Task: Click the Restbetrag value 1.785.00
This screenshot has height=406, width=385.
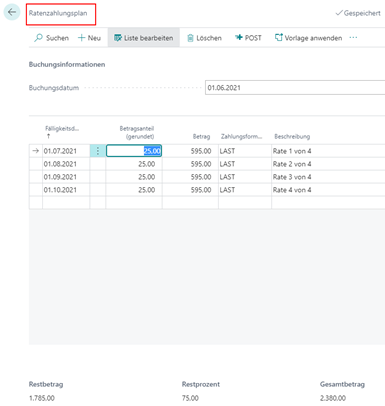Action: point(42,398)
